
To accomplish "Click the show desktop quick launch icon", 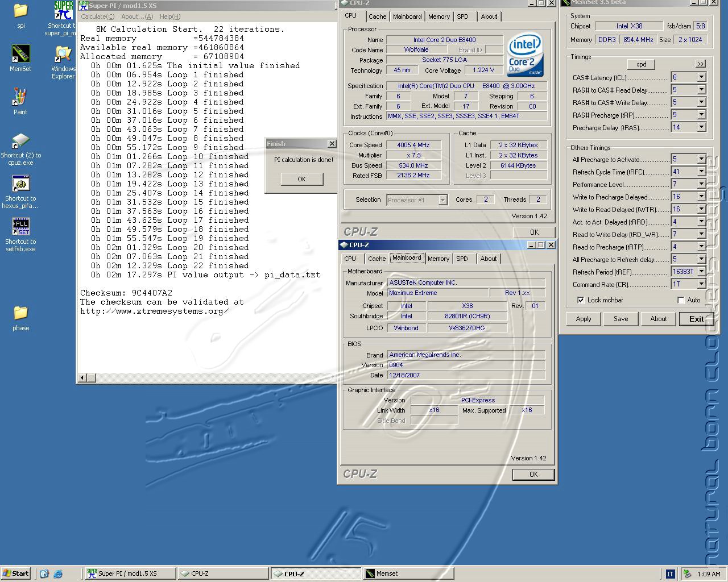I will (45, 573).
